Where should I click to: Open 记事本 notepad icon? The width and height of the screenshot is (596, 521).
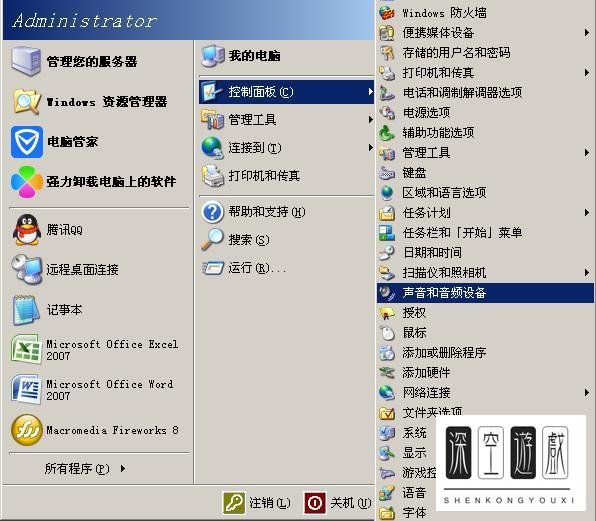click(26, 310)
